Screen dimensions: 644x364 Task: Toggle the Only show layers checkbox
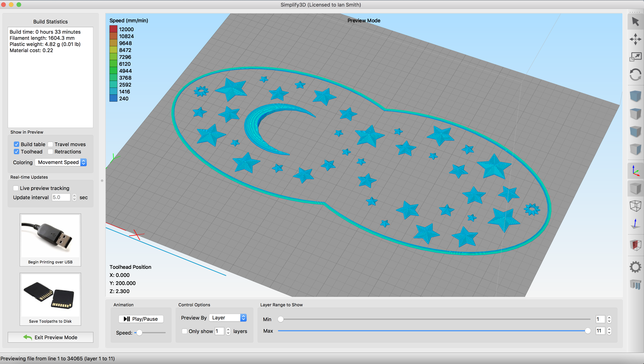pos(185,331)
